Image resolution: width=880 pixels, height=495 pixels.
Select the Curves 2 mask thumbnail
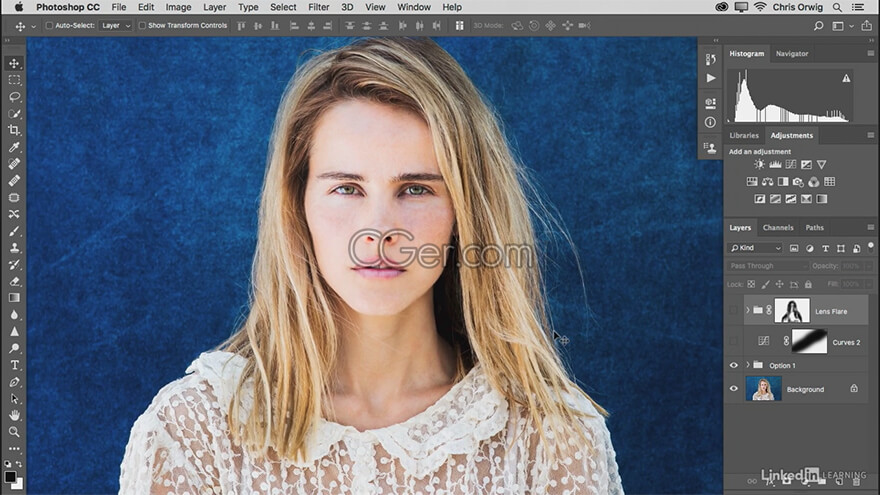pos(809,341)
